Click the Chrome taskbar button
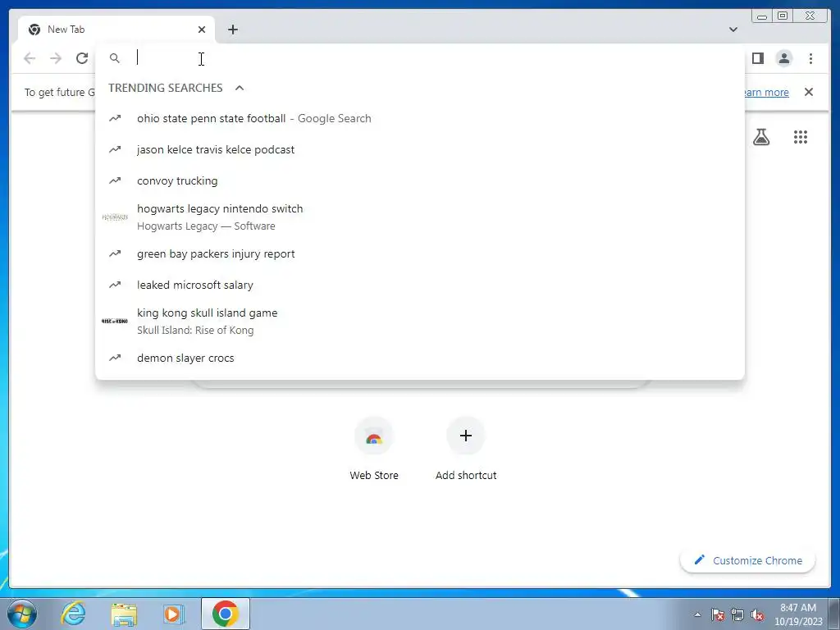Screen dimensions: 840x630 [226, 614]
